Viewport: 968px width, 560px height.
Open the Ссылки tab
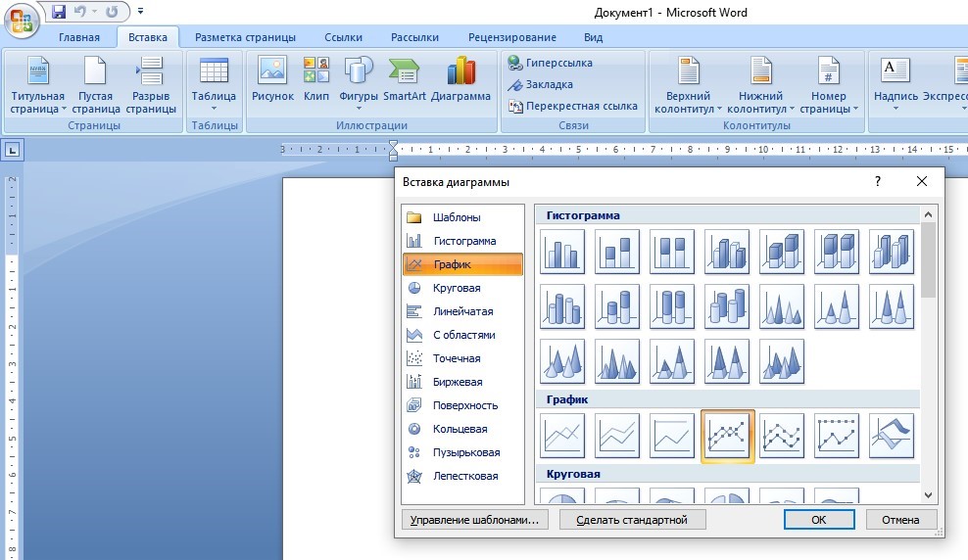pyautogui.click(x=343, y=37)
